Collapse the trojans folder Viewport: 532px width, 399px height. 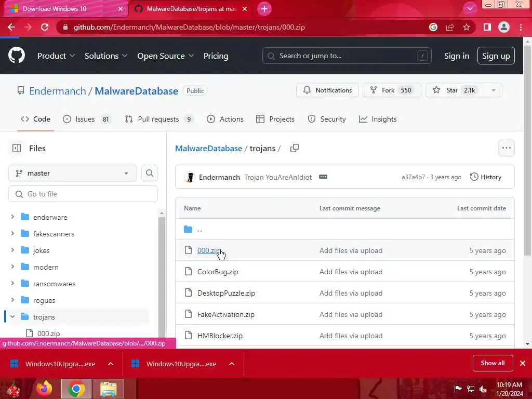(x=12, y=316)
